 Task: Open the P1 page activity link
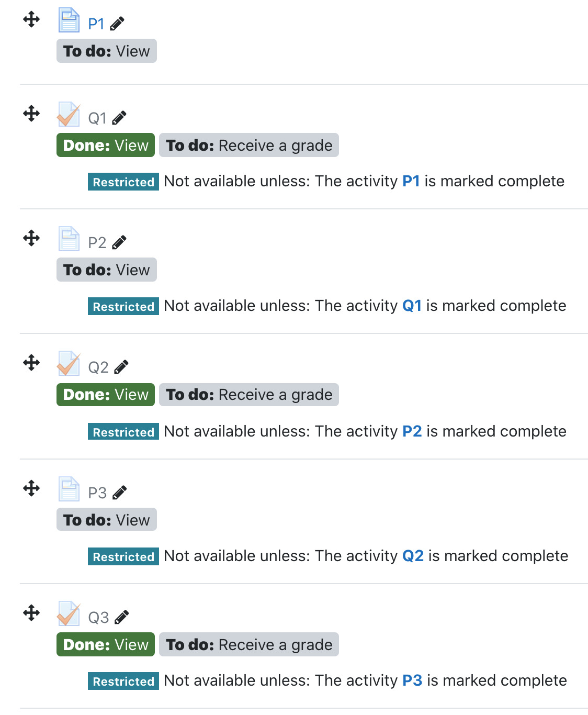96,24
